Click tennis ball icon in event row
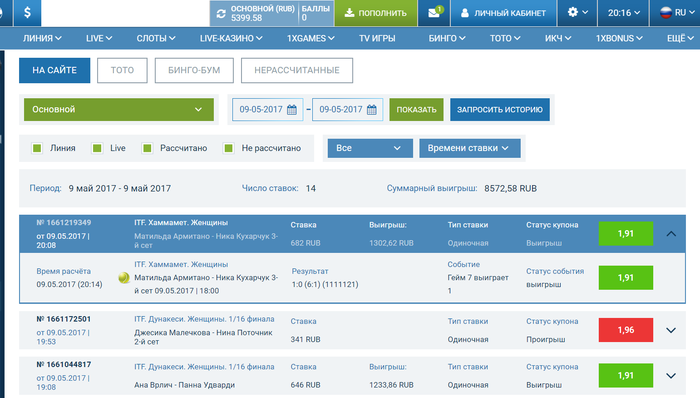 coord(124,278)
